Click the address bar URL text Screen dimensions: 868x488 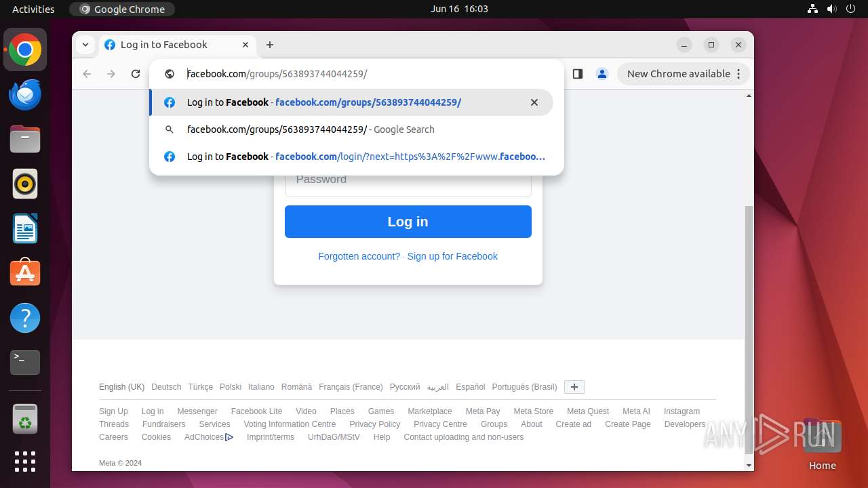tap(277, 74)
